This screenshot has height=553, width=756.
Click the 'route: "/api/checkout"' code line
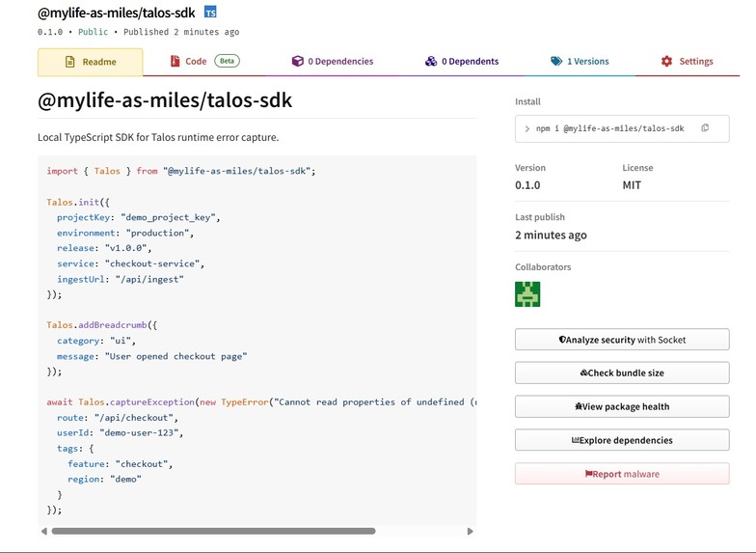118,417
